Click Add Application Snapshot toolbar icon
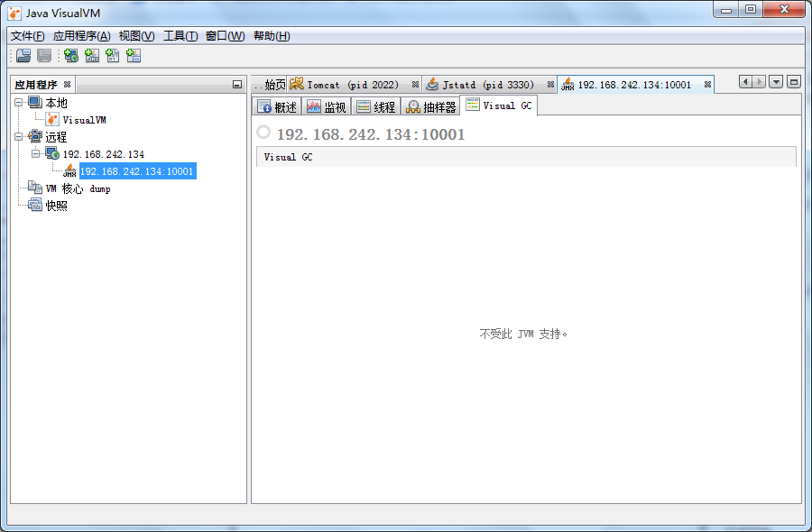The image size is (812, 532). (134, 55)
